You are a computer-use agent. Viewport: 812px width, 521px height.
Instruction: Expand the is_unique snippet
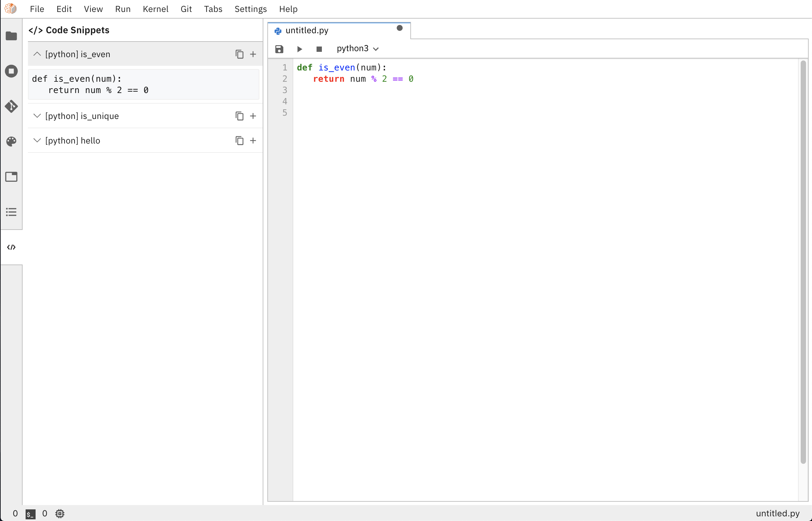(x=37, y=116)
